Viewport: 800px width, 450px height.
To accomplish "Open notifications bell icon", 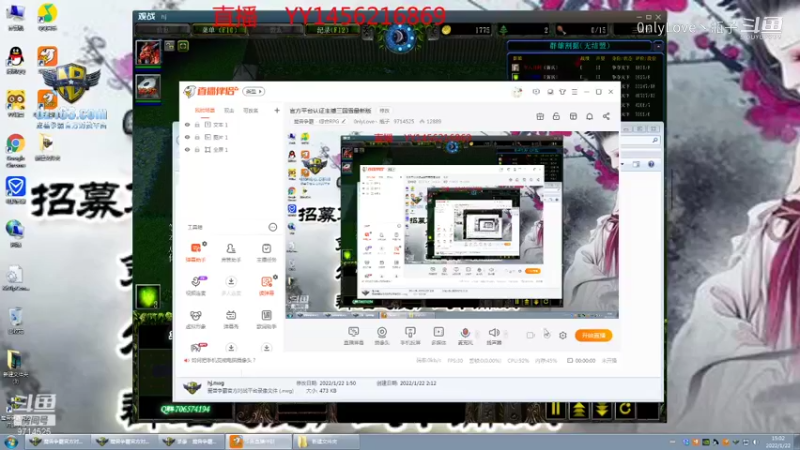I will click(589, 116).
